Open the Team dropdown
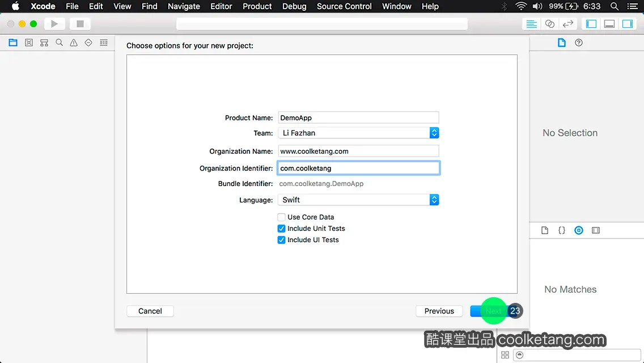644x363 pixels. [x=358, y=133]
